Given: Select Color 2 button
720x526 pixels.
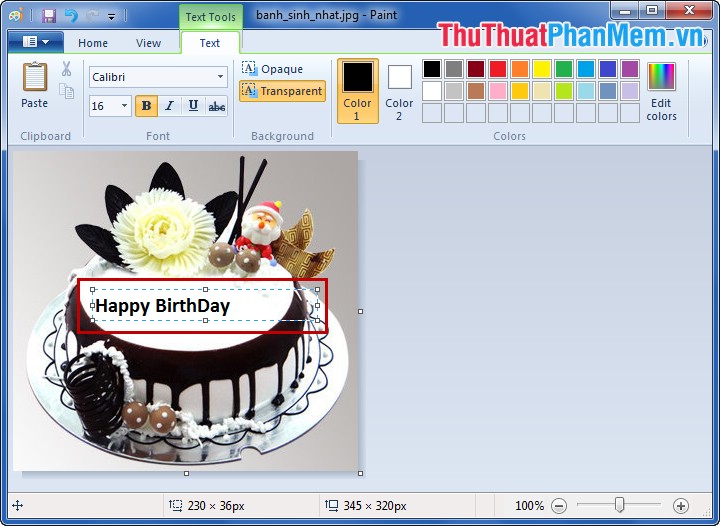Looking at the screenshot, I should coord(399,92).
